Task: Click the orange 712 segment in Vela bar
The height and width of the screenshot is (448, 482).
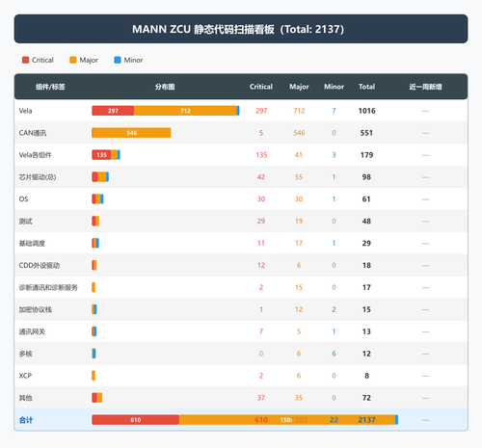Action: [185, 111]
